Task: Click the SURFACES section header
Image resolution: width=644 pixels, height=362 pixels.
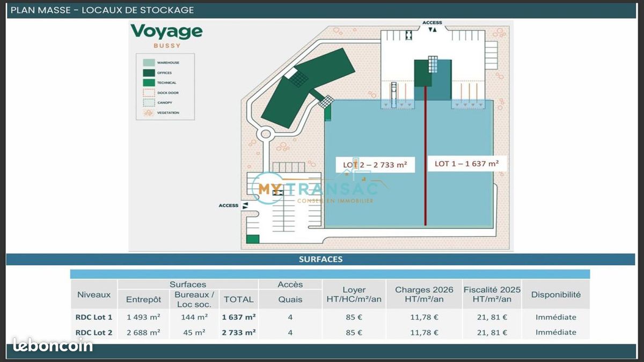Action: point(320,259)
